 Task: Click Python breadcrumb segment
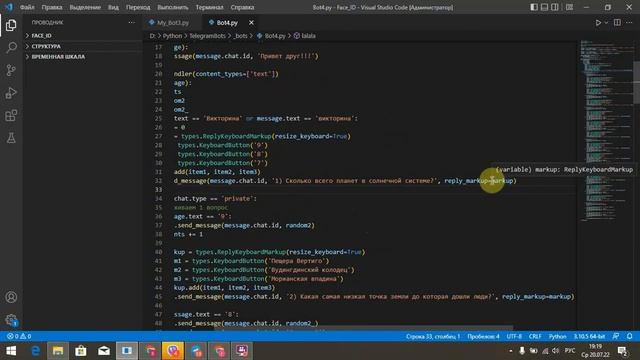(x=172, y=36)
